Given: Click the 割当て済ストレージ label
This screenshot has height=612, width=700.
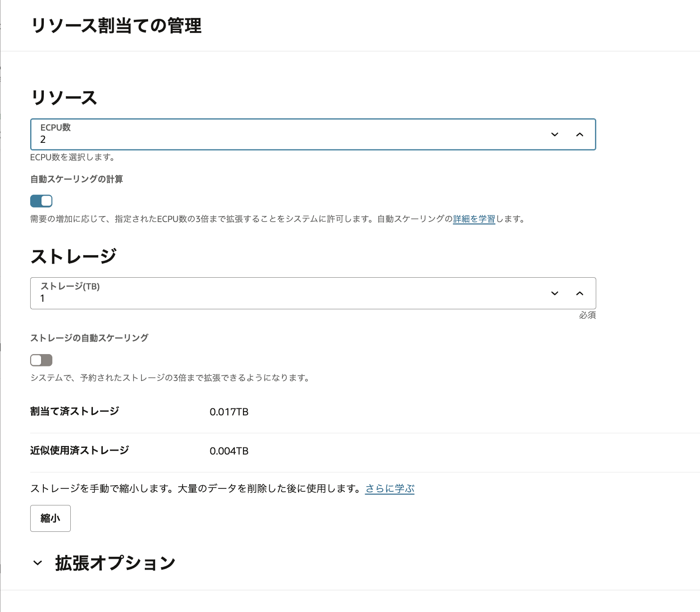Looking at the screenshot, I should click(x=75, y=411).
